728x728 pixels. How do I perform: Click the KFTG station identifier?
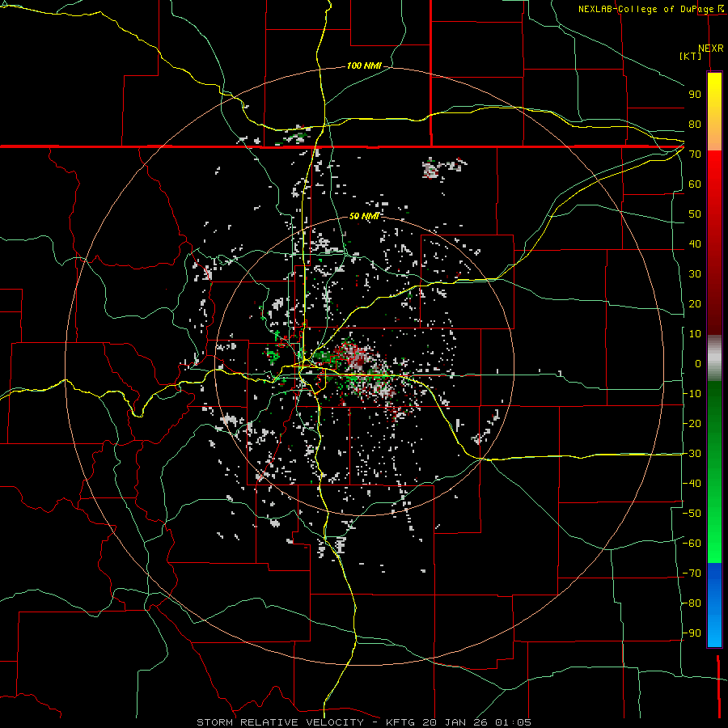coord(401,722)
